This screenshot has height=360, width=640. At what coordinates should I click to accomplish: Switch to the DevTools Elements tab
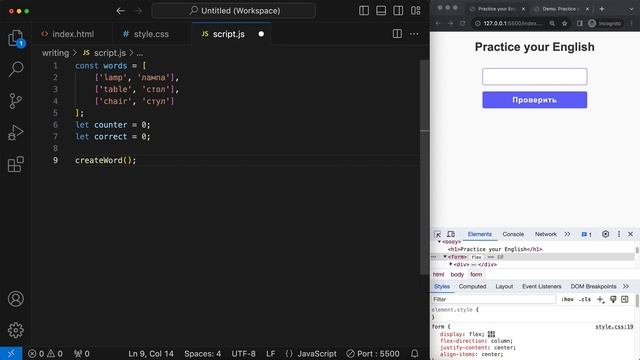point(480,234)
